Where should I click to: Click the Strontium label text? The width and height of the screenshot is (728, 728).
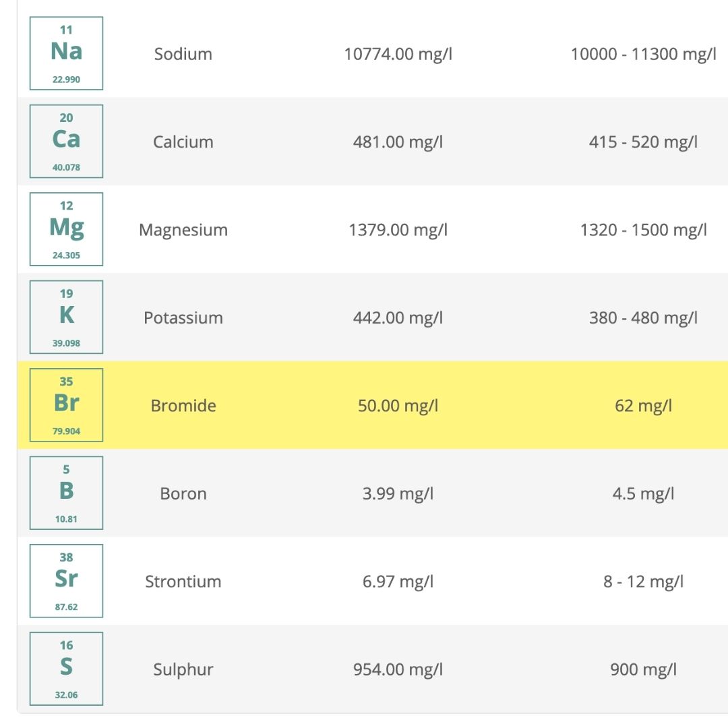coord(183,582)
